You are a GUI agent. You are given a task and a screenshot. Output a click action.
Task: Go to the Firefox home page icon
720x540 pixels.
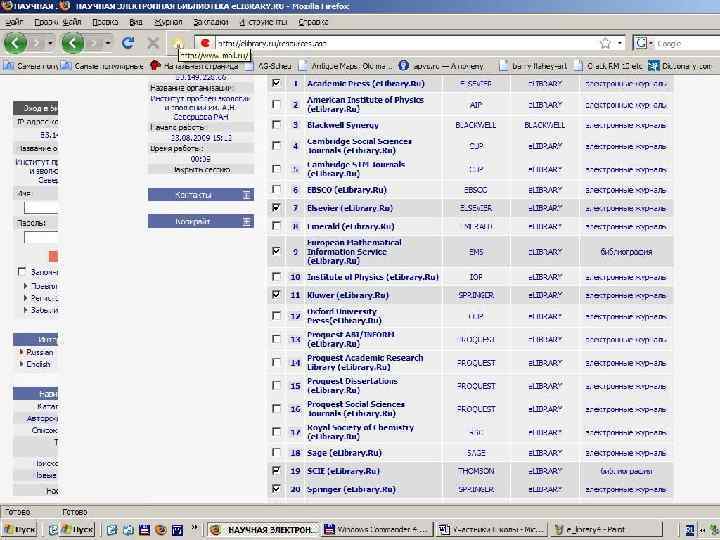point(178,43)
